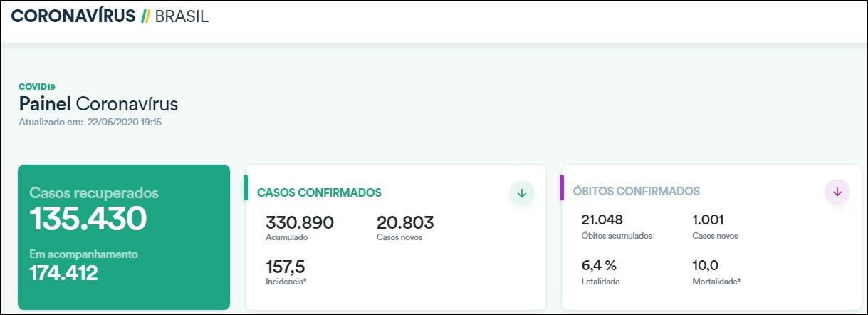Image resolution: width=868 pixels, height=315 pixels.
Task: Click the purple down-arrow icon in Óbitos Confirmados
Action: pos(837,191)
